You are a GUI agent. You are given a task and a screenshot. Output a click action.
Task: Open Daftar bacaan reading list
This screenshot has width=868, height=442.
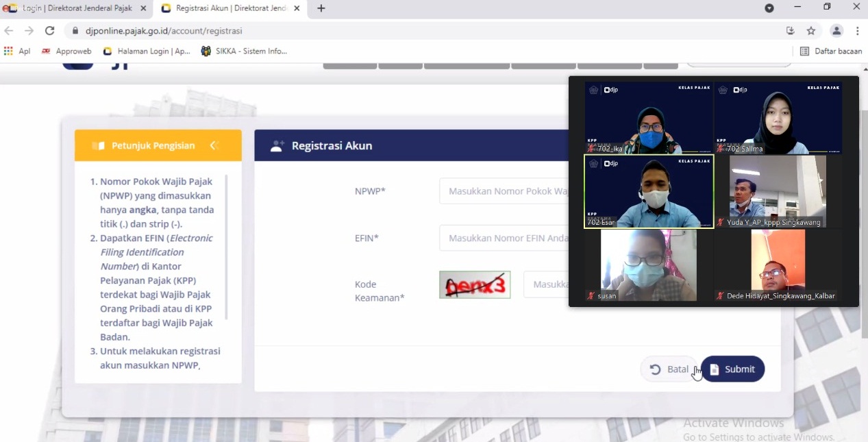(831, 51)
